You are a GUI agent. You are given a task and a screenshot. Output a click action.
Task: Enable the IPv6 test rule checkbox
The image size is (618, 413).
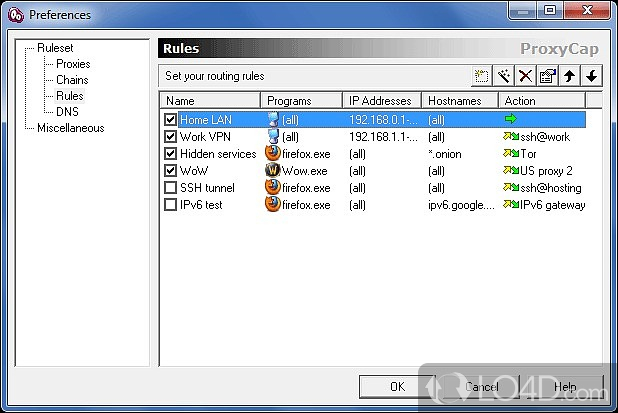[x=170, y=204]
